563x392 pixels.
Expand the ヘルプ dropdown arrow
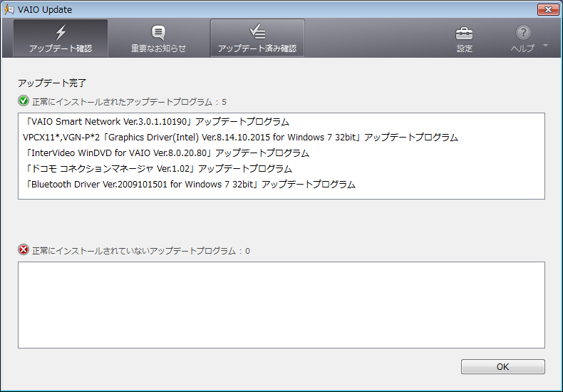pyautogui.click(x=545, y=45)
